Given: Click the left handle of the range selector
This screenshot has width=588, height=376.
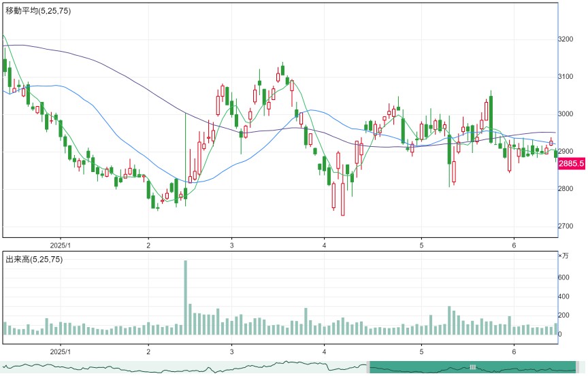Looking at the screenshot, I should (368, 367).
